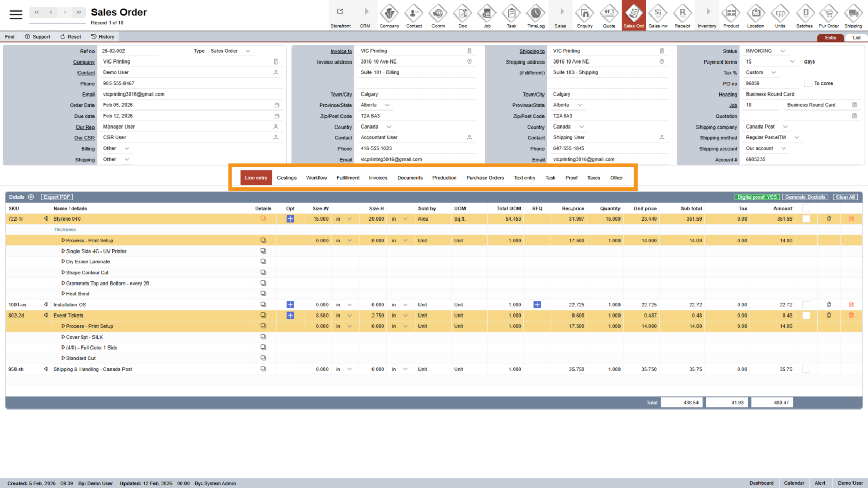Viewport: 868px width, 488px height.
Task: Expand the Shipping company dropdown
Action: (785, 127)
